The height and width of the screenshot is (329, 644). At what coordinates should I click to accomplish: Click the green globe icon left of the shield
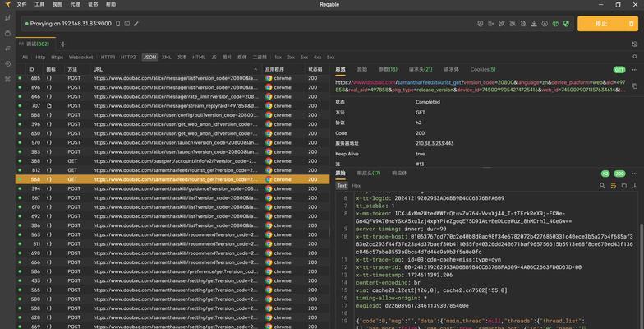pyautogui.click(x=555, y=24)
